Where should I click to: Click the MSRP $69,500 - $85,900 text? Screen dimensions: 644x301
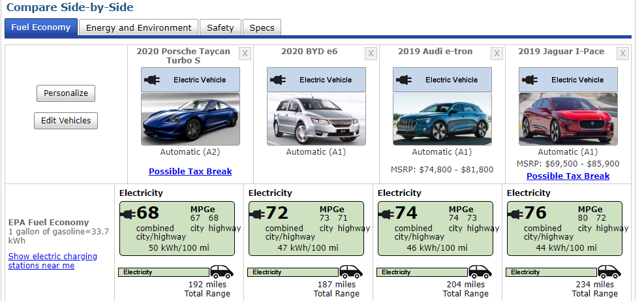pos(568,163)
